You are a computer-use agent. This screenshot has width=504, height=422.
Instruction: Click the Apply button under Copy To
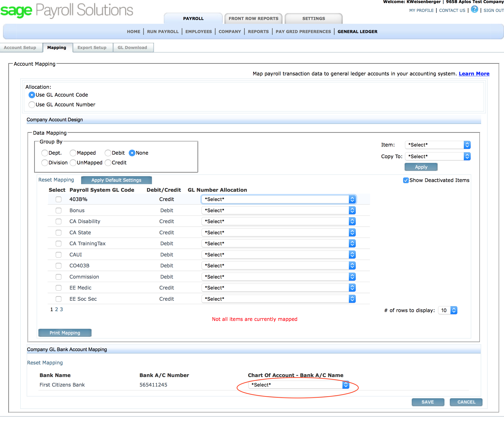421,167
